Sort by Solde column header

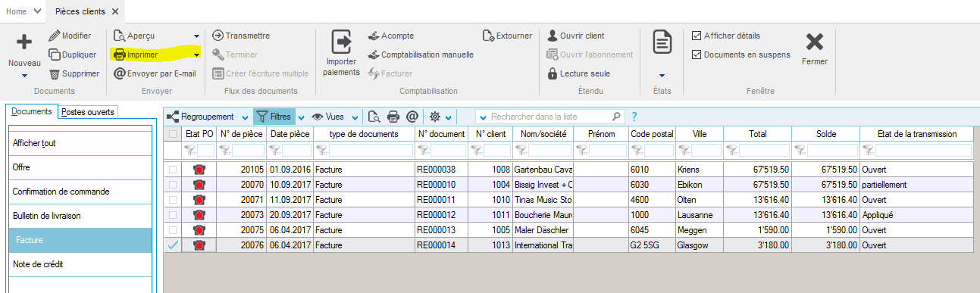pyautogui.click(x=826, y=134)
